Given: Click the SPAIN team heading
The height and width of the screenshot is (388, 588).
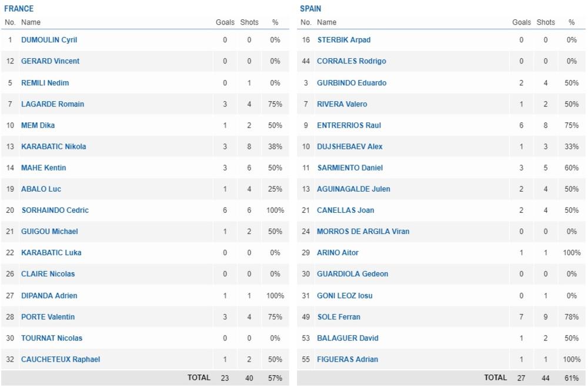Looking at the screenshot, I should click(x=310, y=9).
